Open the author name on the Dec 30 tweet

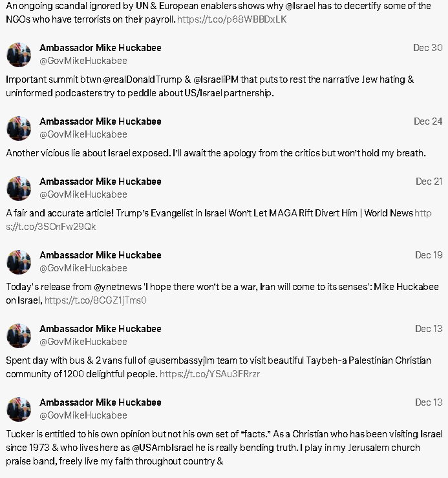point(100,48)
